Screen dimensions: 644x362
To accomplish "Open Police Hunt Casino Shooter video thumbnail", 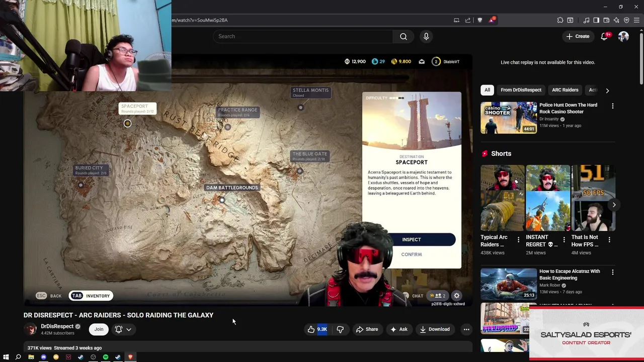I will [x=509, y=118].
